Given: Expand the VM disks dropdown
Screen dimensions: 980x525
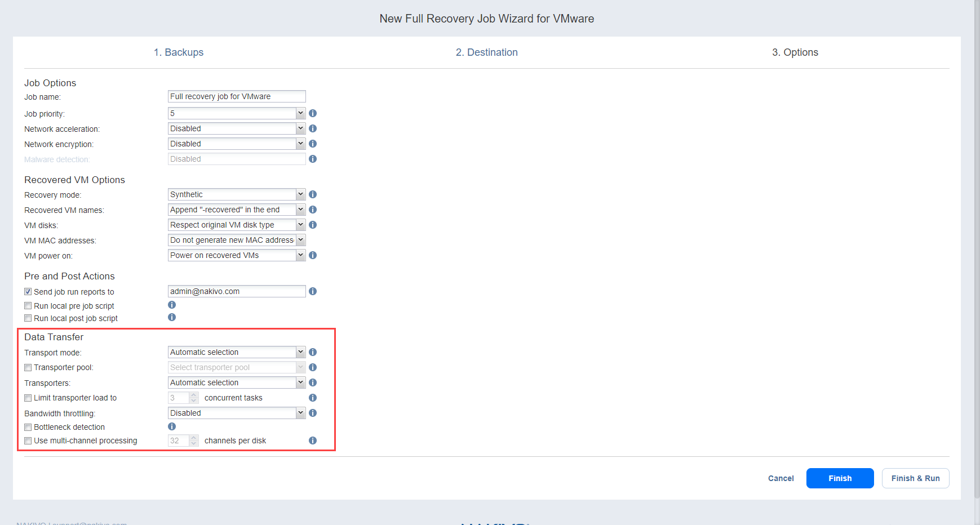Looking at the screenshot, I should 237,225.
